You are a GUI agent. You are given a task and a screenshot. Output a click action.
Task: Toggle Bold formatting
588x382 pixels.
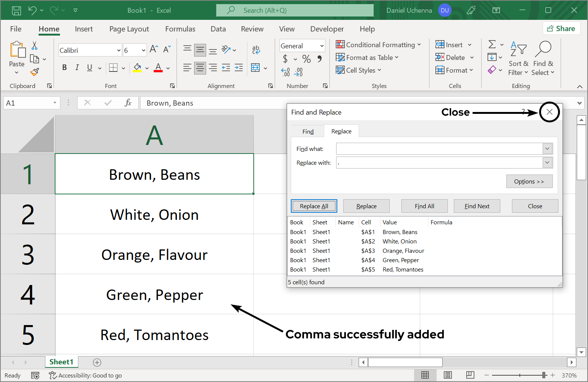64,67
